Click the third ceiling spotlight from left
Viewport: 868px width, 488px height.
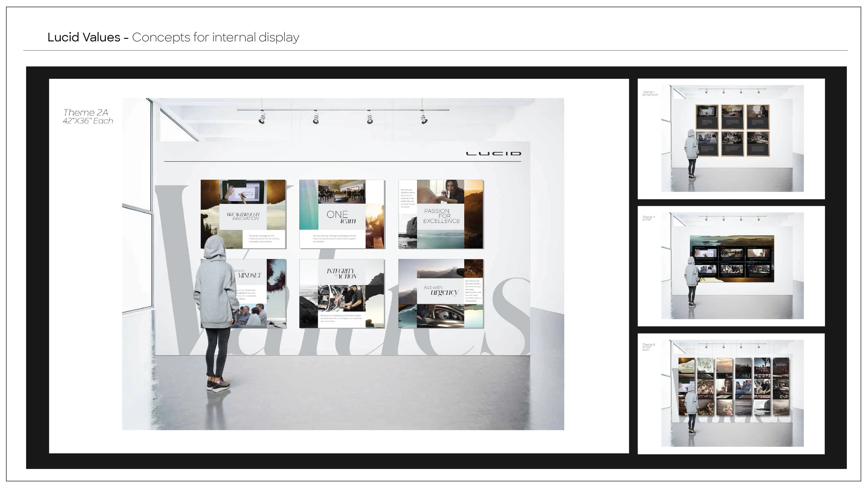(x=369, y=118)
